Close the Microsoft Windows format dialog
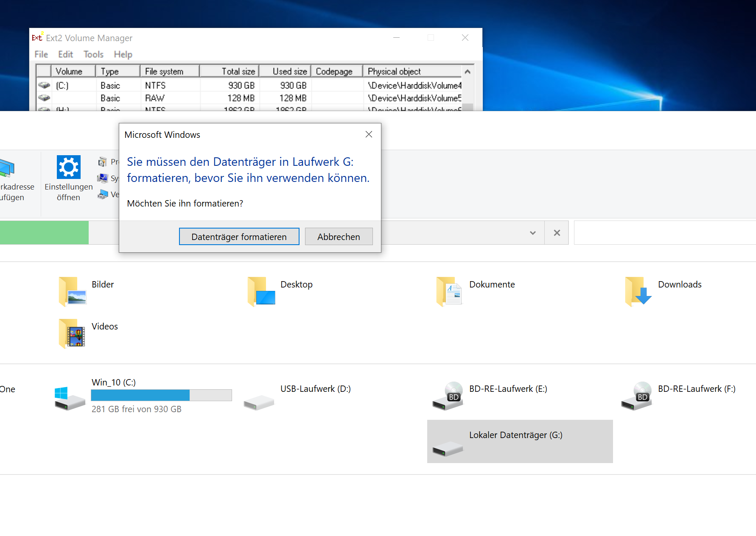 pyautogui.click(x=369, y=134)
